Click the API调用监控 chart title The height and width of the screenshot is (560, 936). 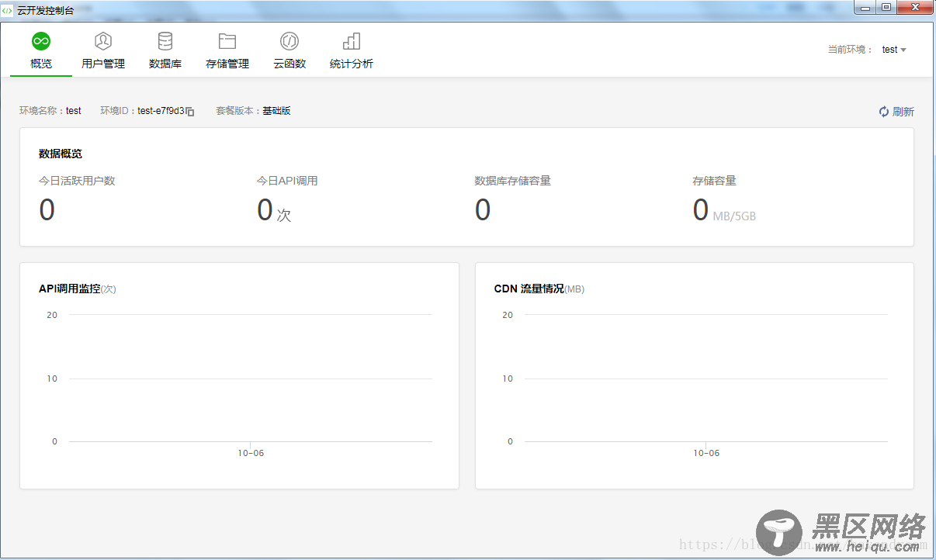[x=69, y=289]
